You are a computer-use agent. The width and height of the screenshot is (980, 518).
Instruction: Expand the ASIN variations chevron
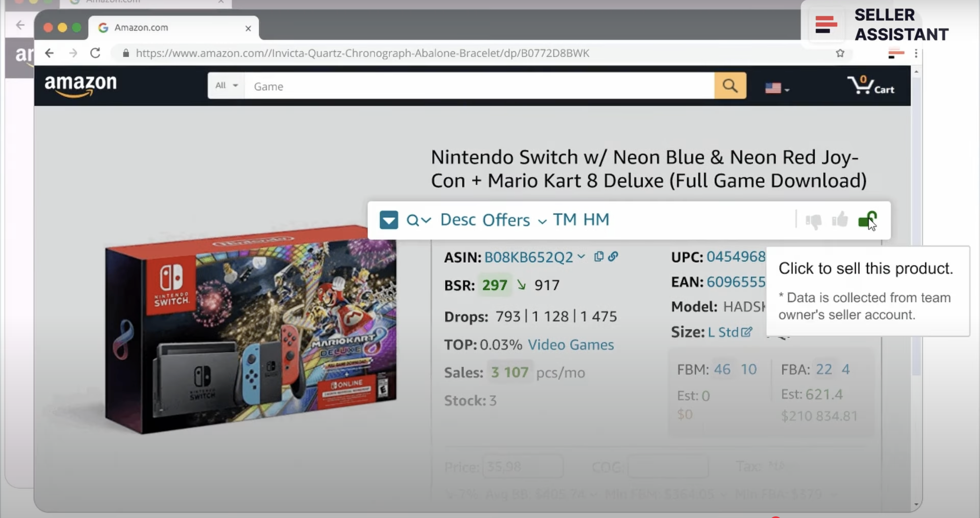581,256
